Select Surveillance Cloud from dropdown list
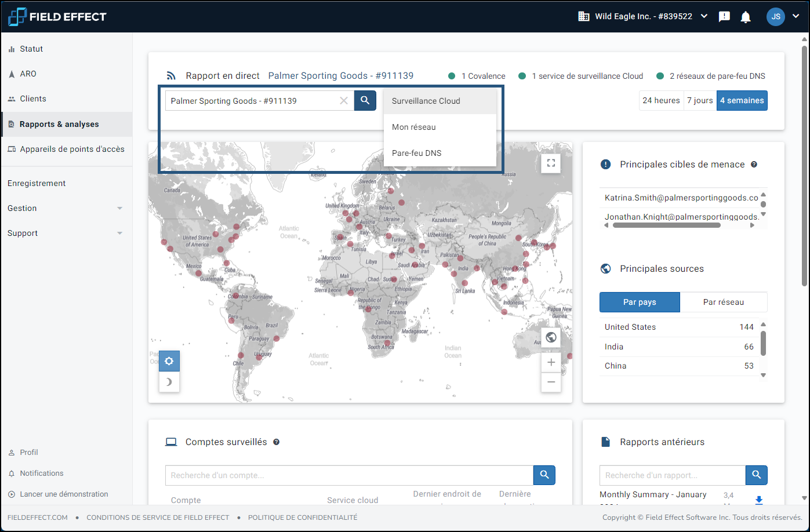The height and width of the screenshot is (532, 810). click(440, 101)
